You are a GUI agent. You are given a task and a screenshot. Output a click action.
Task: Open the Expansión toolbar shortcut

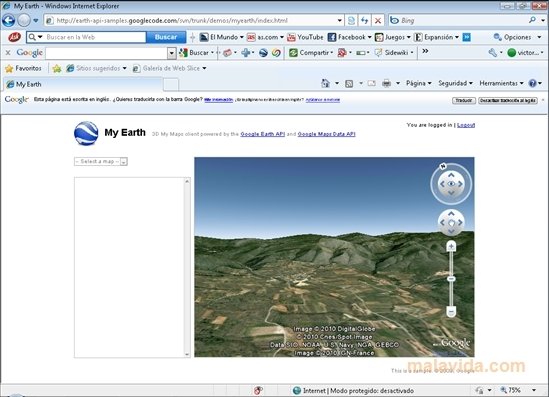pos(436,37)
